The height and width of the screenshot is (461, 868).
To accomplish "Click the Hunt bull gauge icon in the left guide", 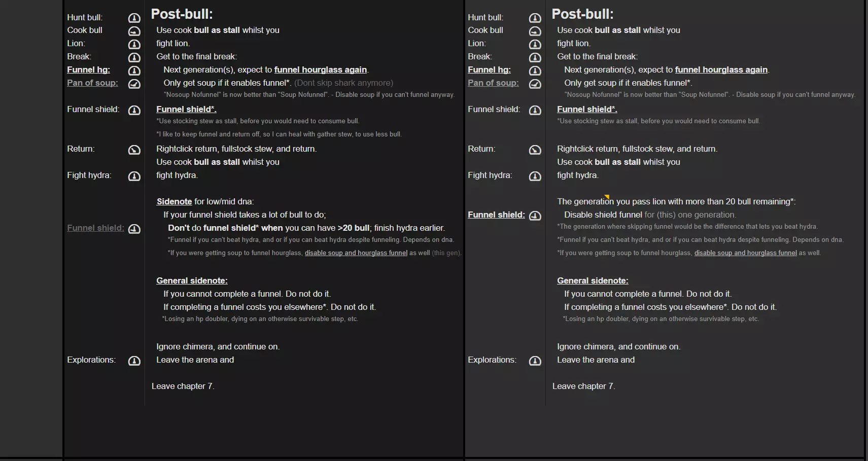I will [134, 18].
